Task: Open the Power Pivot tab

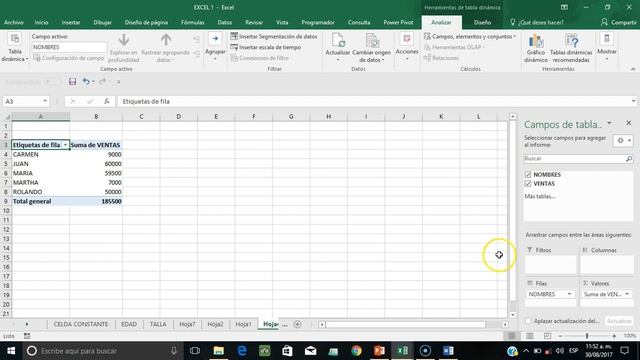Action: (398, 22)
